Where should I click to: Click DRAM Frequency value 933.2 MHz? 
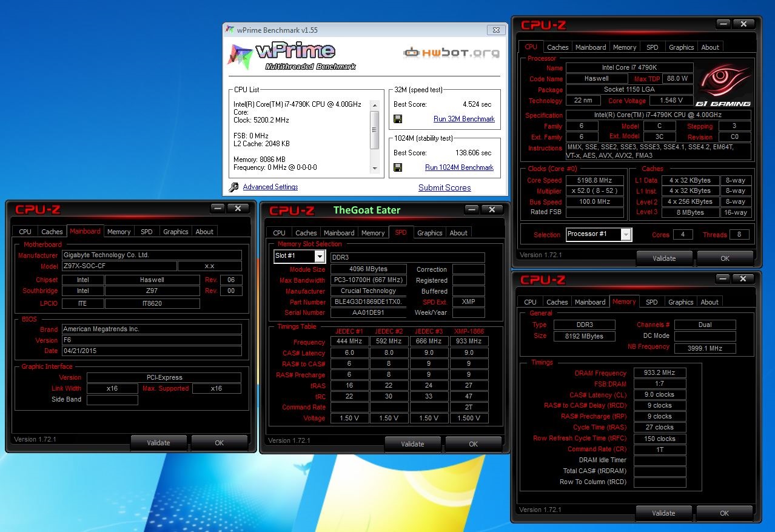(x=660, y=373)
